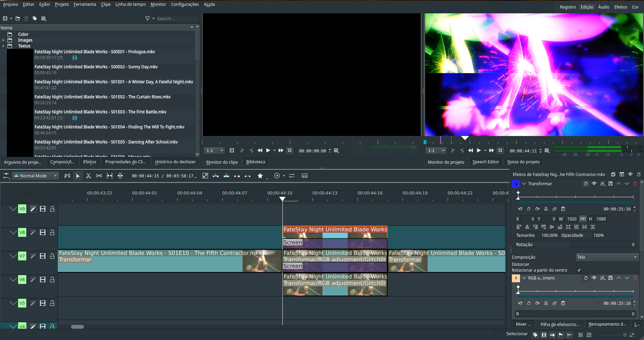Open the tag icon in project bin toolbar
The image size is (644, 340).
coord(35,18)
